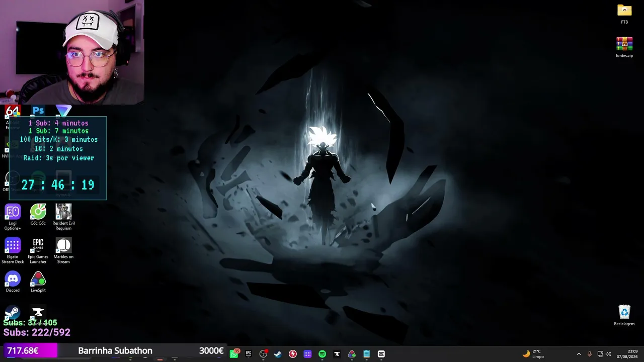Image resolution: width=644 pixels, height=362 pixels.
Task: Open the Notepad taskbar icon
Action: pyautogui.click(x=366, y=354)
